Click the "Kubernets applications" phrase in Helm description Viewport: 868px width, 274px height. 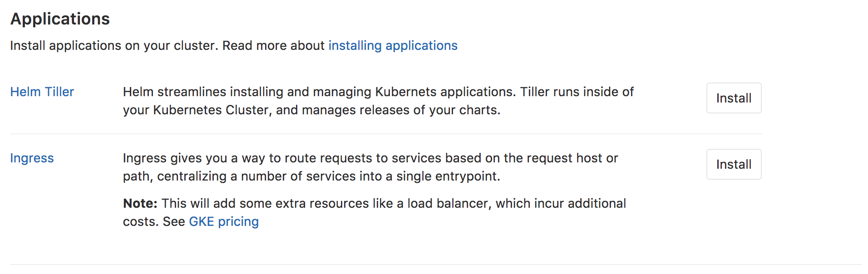[x=445, y=92]
